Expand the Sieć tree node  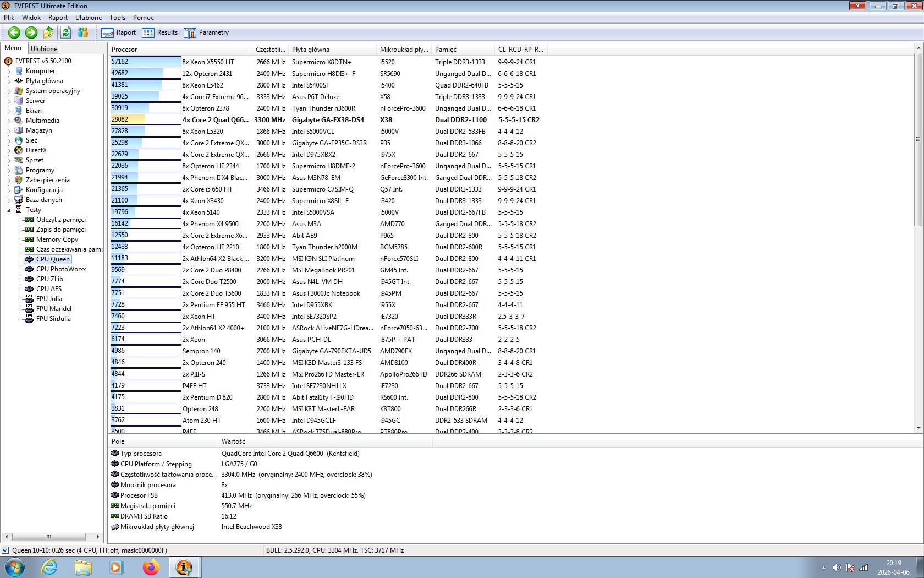[9, 141]
